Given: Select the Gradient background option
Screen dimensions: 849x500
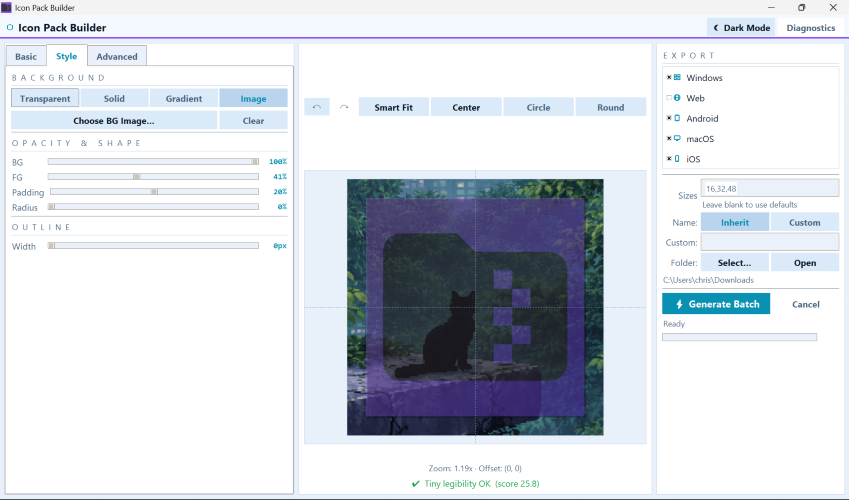Looking at the screenshot, I should (x=184, y=98).
